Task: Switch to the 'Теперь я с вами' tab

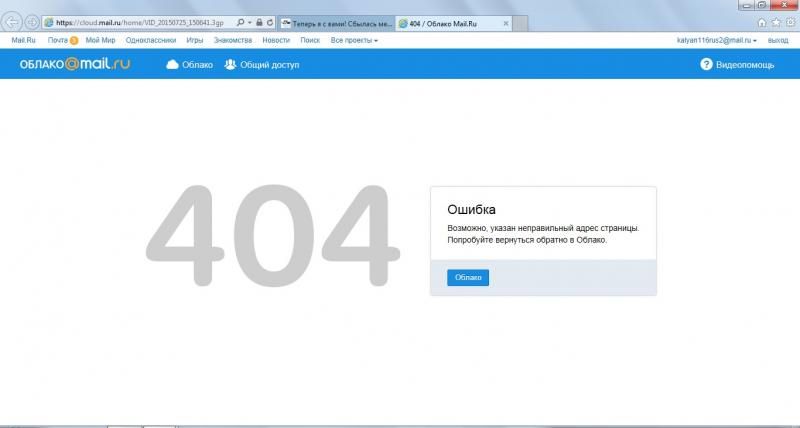Action: point(334,22)
